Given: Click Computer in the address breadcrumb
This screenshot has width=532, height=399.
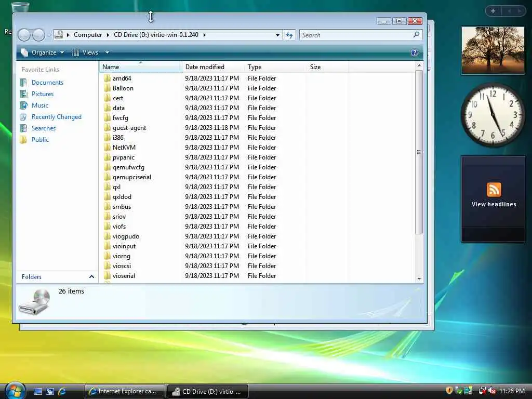Looking at the screenshot, I should coord(88,35).
